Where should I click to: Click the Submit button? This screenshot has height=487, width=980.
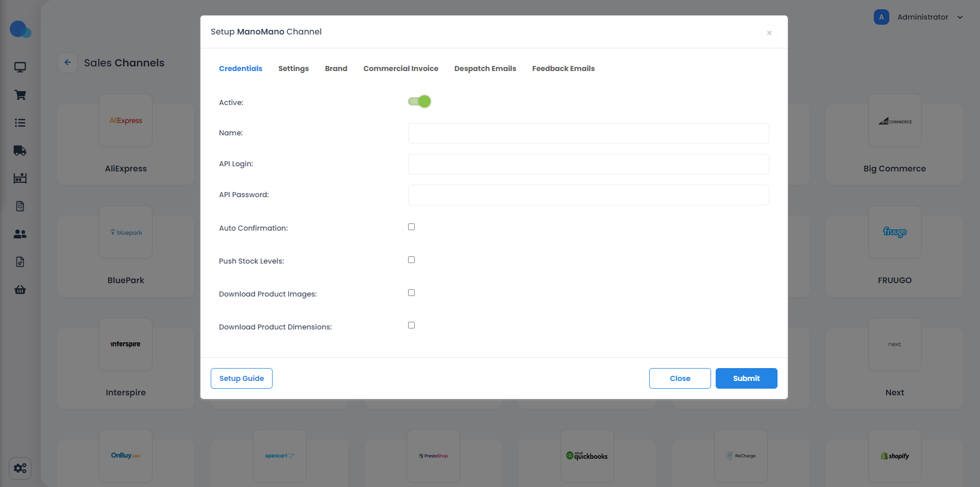746,378
